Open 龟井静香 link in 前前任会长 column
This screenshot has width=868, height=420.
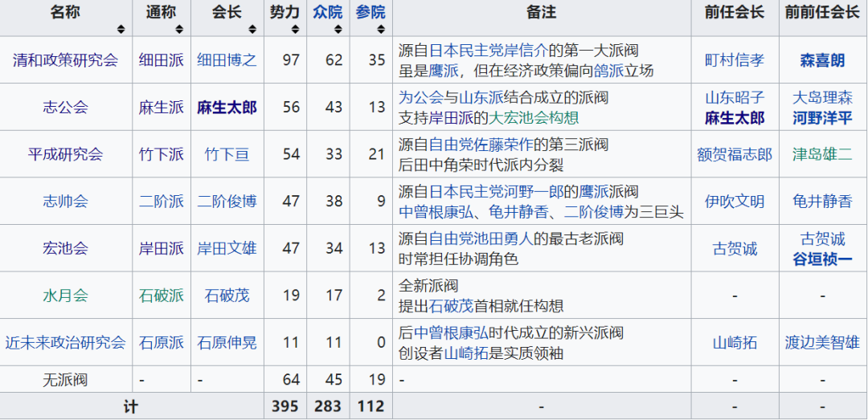[822, 201]
